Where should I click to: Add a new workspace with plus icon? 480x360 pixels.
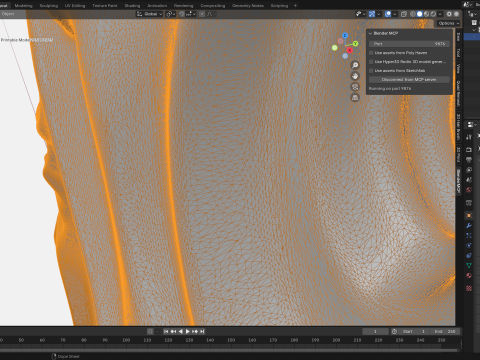pos(295,6)
